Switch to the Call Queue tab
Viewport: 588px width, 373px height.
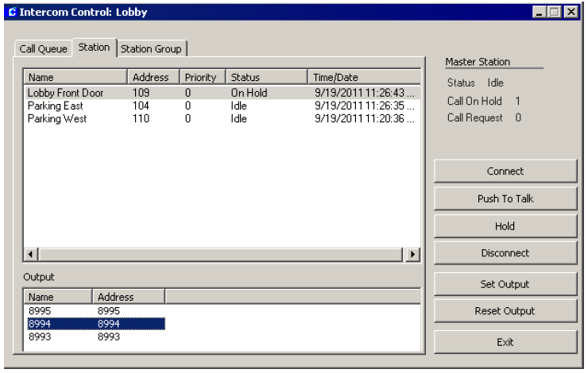pos(44,48)
